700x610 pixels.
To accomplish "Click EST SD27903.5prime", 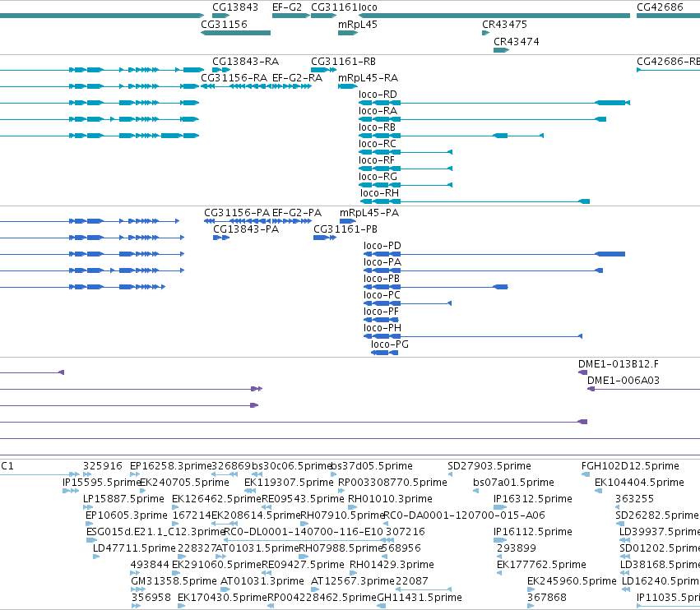I will pyautogui.click(x=489, y=466).
